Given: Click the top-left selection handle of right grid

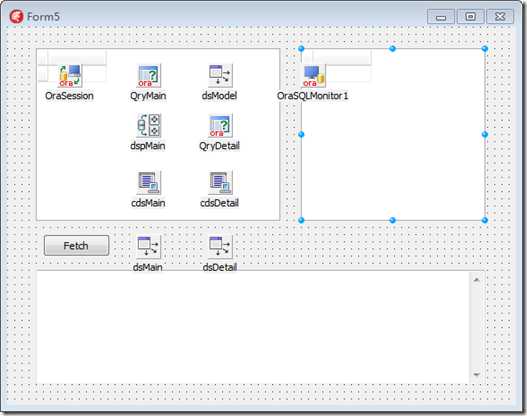Looking at the screenshot, I should [301, 49].
